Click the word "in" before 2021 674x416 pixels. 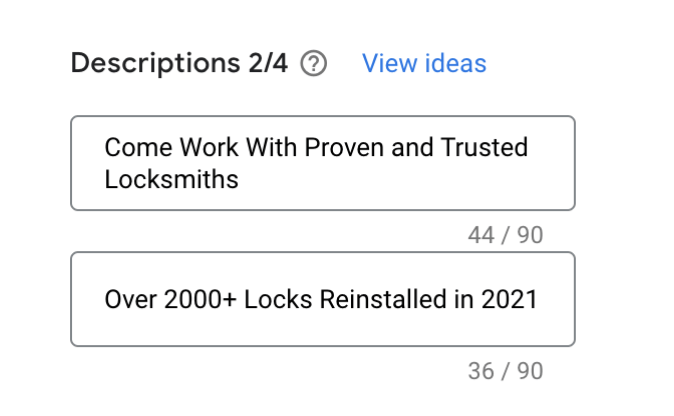click(470, 299)
